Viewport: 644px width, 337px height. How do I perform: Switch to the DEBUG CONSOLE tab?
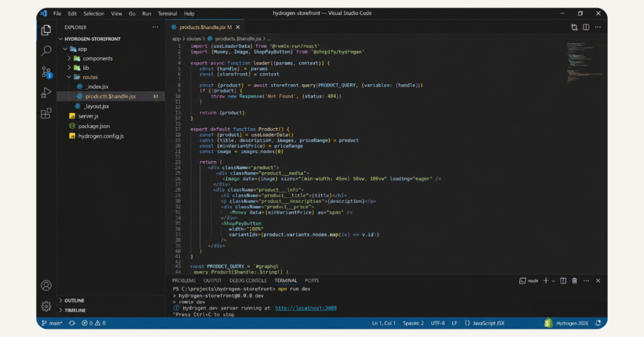248,280
